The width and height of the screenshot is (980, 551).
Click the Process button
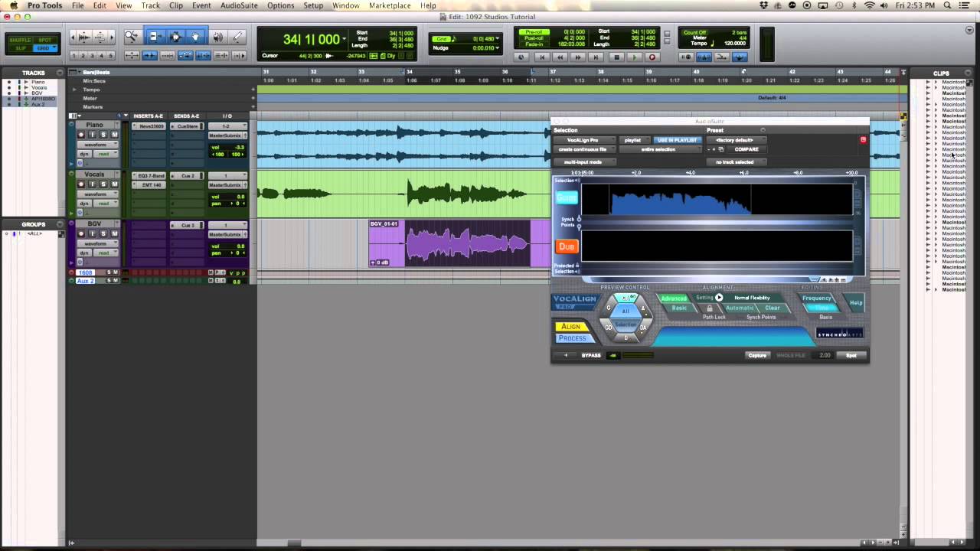coord(573,337)
